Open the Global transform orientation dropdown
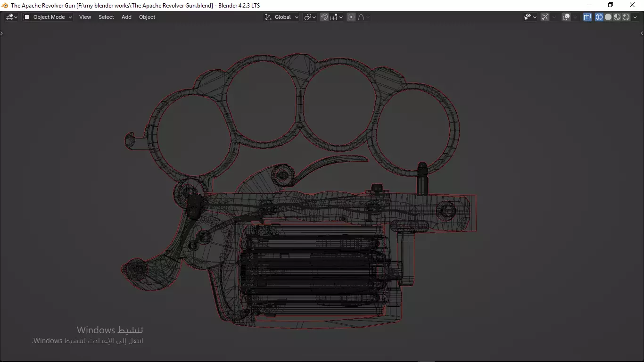The width and height of the screenshot is (644, 362). (281, 17)
